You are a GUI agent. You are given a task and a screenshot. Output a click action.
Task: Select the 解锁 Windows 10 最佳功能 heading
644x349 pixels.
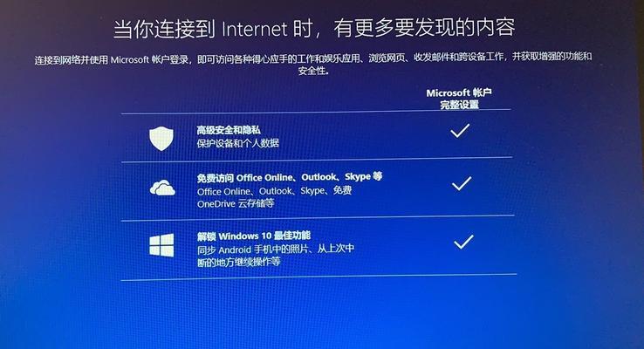(253, 236)
